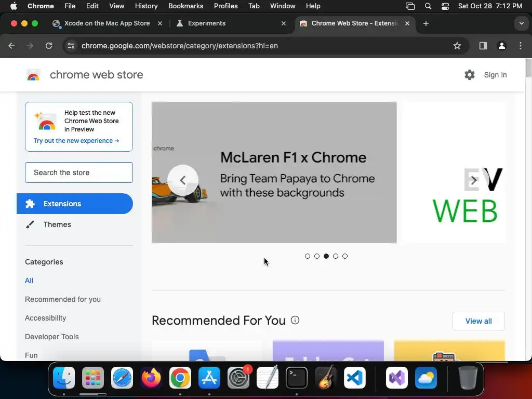Toggle the Chrome side panel icon
The width and height of the screenshot is (532, 399).
(483, 46)
